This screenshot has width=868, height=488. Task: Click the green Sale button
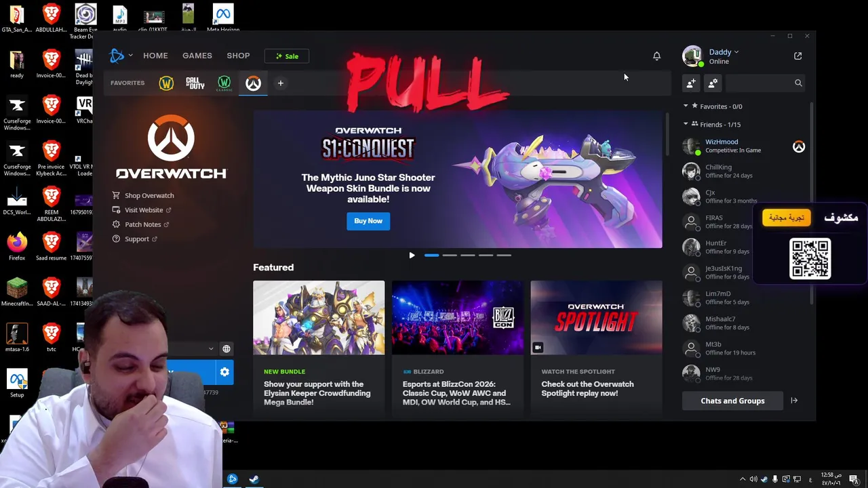(x=287, y=56)
